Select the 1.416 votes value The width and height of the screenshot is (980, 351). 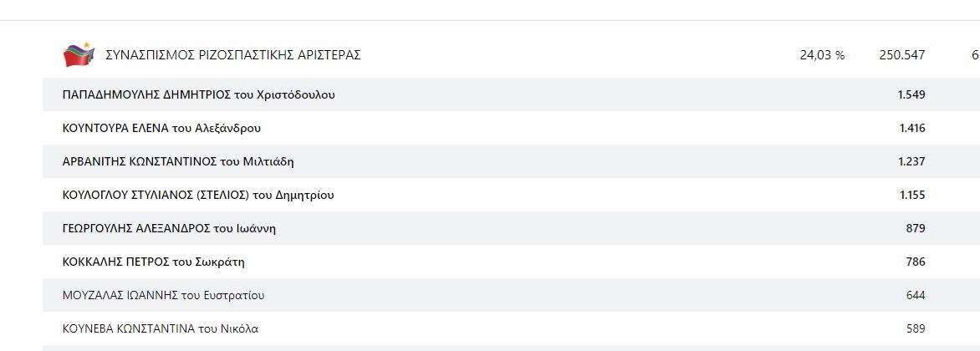911,128
